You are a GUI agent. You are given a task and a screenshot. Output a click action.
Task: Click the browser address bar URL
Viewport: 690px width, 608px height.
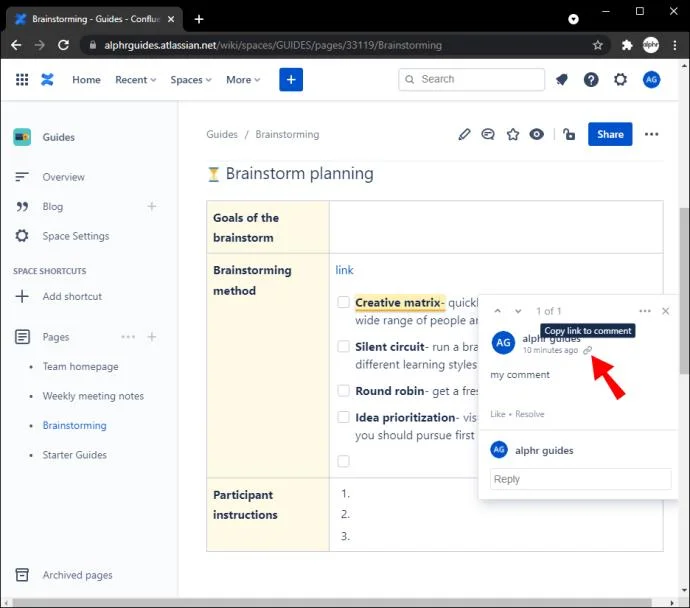tap(273, 45)
